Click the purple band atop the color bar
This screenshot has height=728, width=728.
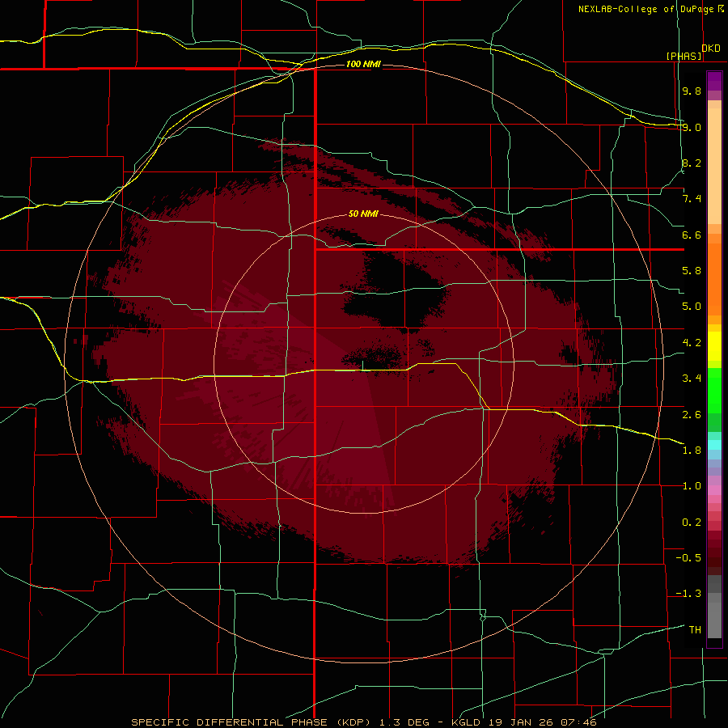714,81
